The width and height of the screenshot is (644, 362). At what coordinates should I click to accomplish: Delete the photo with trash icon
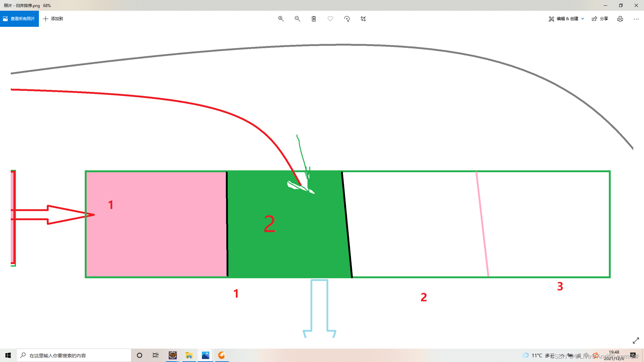[314, 19]
